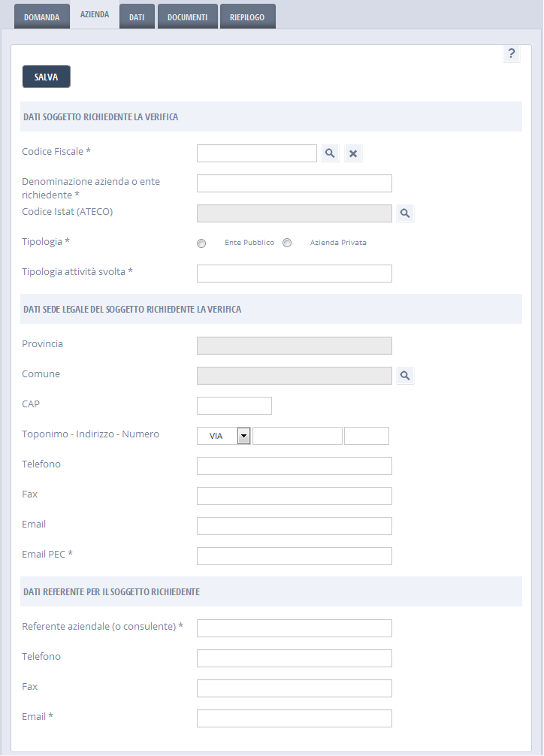
Task: Go to the DOCUMENTI tab
Action: pos(187,17)
